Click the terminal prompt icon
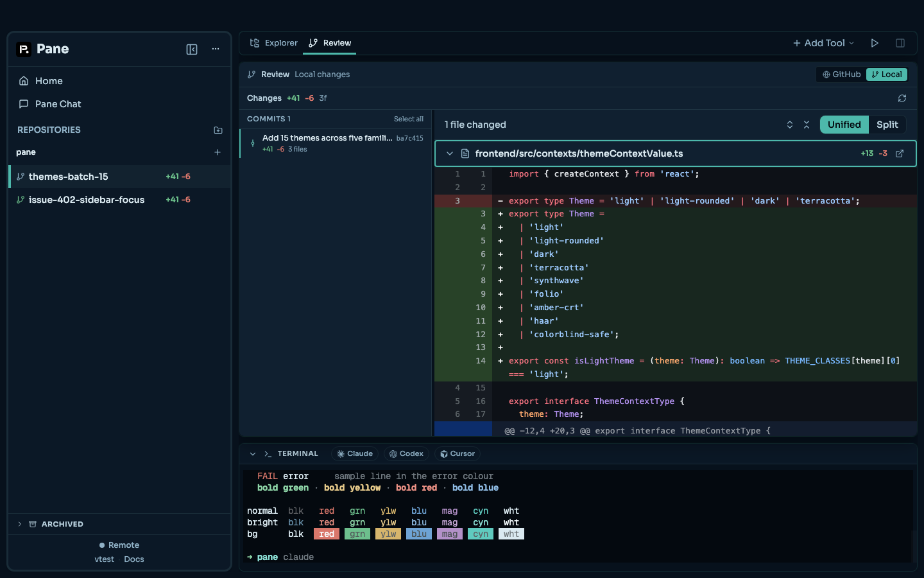 pyautogui.click(x=268, y=454)
